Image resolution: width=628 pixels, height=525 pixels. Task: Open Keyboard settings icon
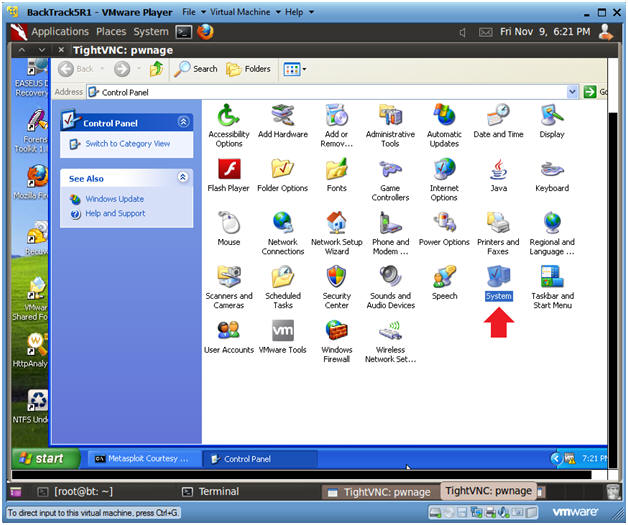coord(552,175)
